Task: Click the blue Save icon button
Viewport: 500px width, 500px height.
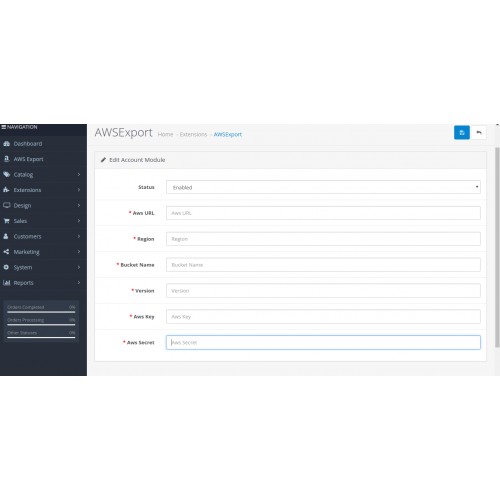Action: click(462, 133)
